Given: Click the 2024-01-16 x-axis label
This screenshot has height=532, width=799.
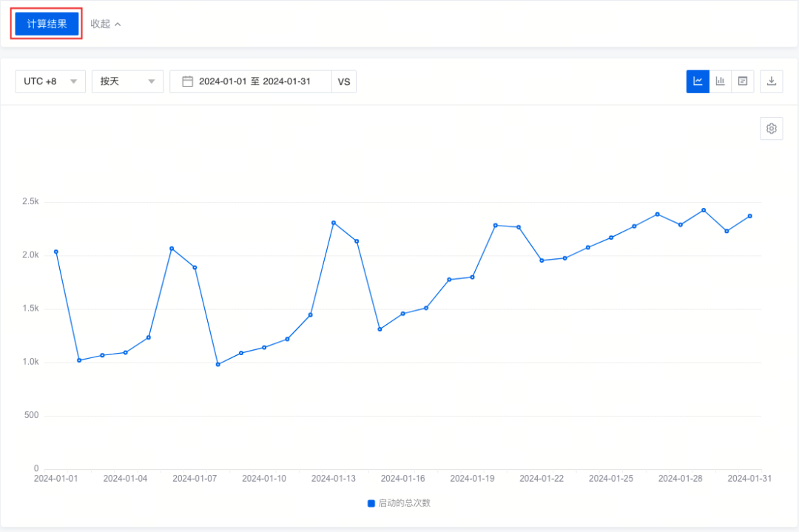Looking at the screenshot, I should coord(403,479).
